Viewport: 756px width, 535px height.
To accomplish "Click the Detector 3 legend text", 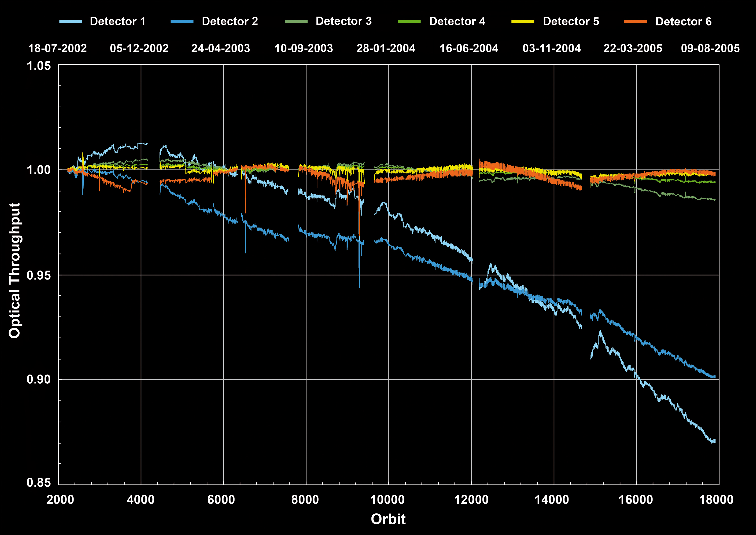I will pos(344,21).
